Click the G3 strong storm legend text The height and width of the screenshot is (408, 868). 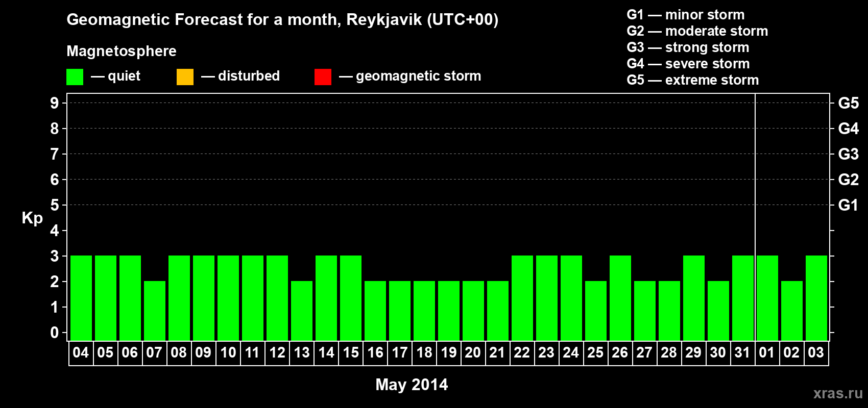(688, 47)
